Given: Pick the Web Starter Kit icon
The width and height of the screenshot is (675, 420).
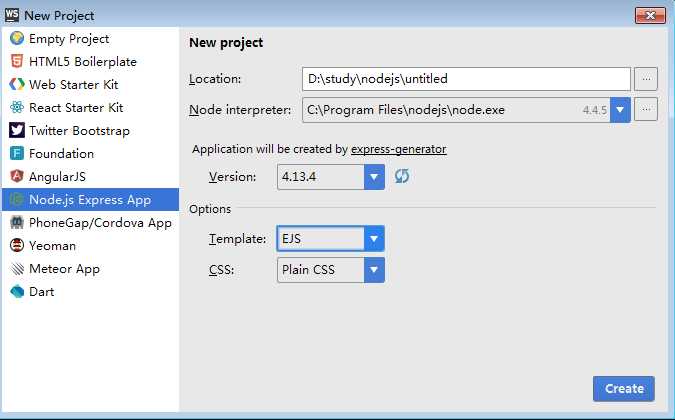Looking at the screenshot, I should [17, 84].
